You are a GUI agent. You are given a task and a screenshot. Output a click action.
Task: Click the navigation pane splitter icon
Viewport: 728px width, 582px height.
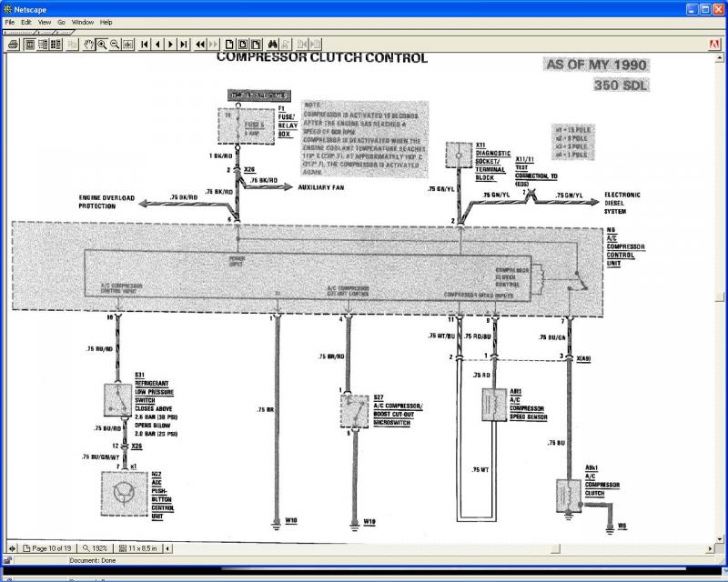tap(12, 548)
